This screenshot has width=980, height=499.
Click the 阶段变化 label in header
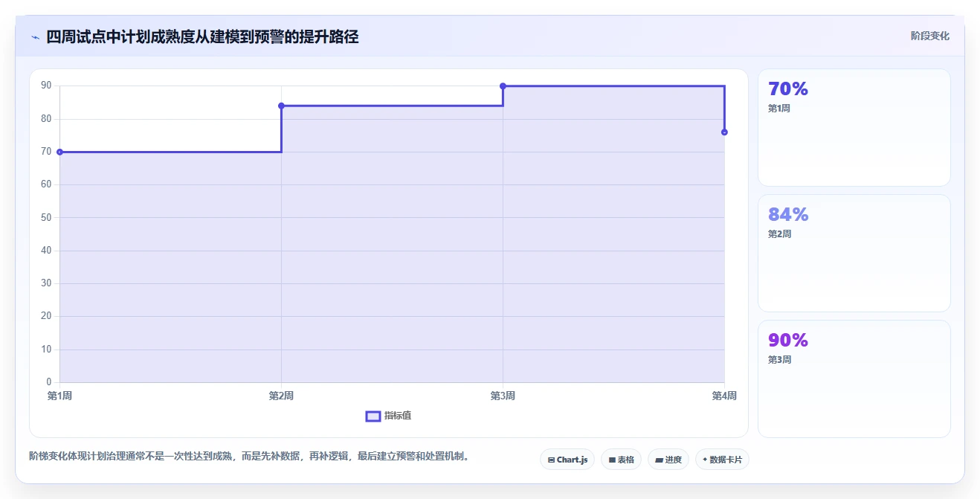[x=930, y=36]
